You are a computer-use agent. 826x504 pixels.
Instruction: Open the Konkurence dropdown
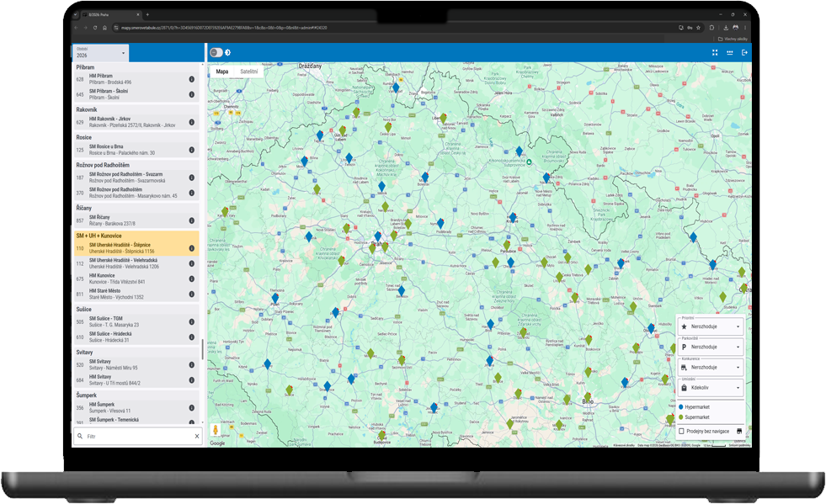pos(711,367)
